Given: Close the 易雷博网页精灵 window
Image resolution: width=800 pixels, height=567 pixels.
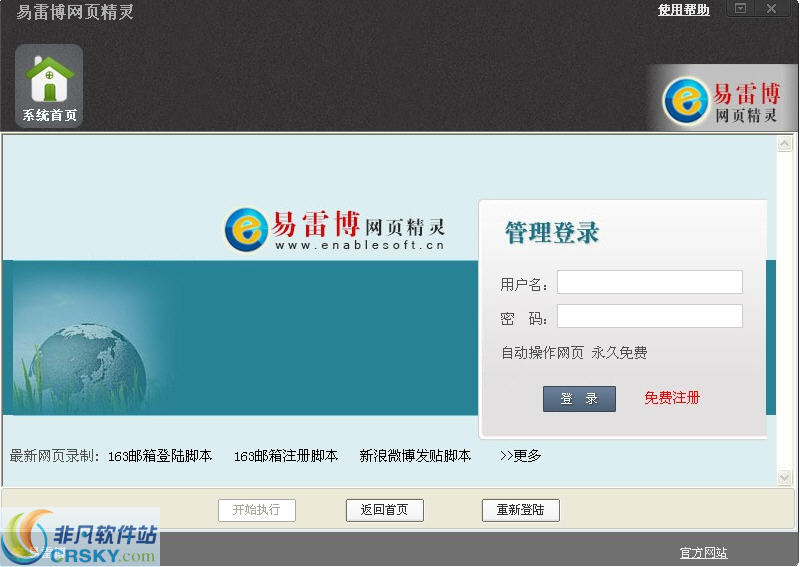Looking at the screenshot, I should pos(771,8).
